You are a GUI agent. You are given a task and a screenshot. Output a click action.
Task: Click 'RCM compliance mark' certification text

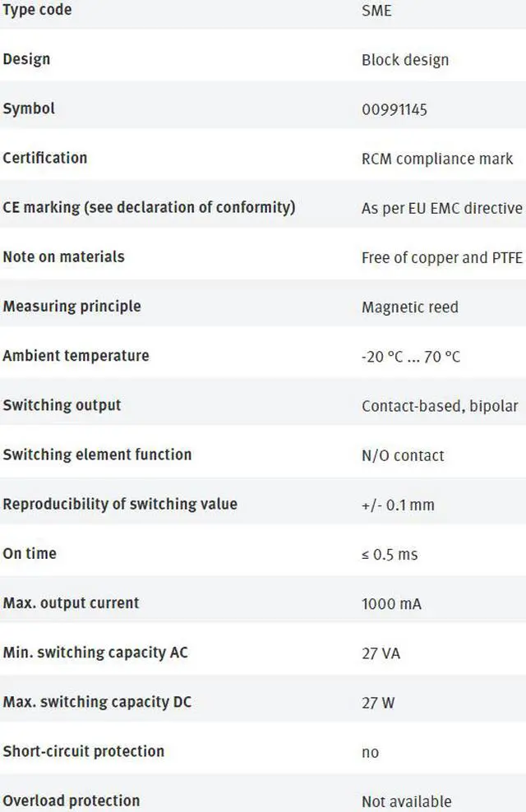pyautogui.click(x=436, y=159)
